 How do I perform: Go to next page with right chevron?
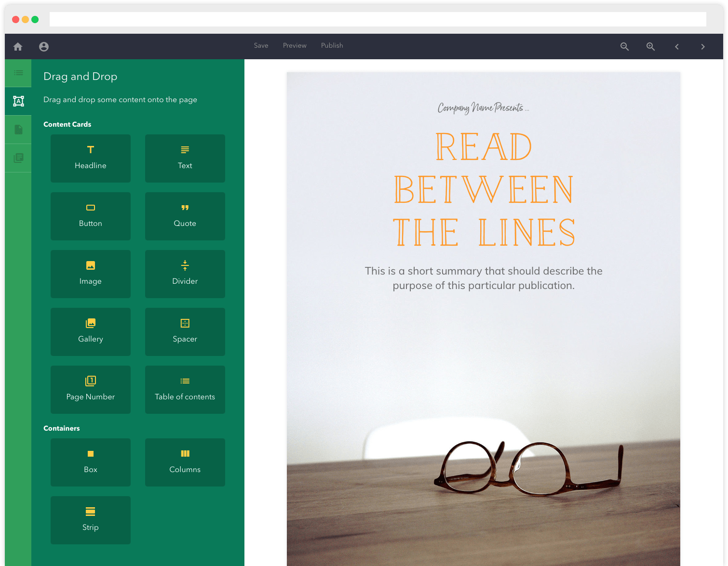tap(703, 47)
